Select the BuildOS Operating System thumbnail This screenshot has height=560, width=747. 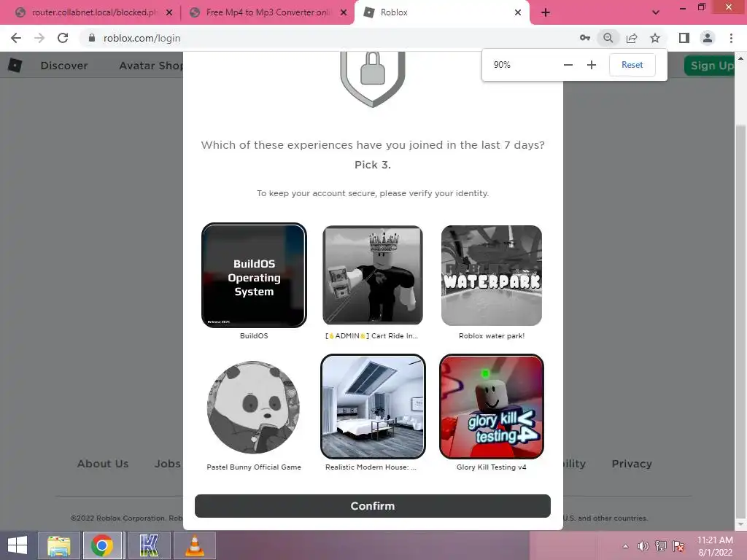254,275
